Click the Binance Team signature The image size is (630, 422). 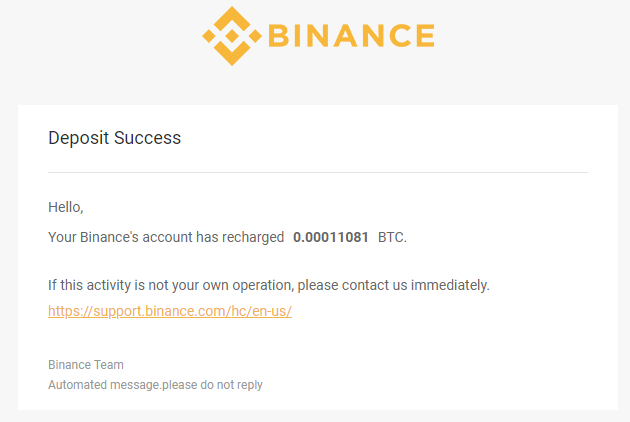click(x=86, y=365)
